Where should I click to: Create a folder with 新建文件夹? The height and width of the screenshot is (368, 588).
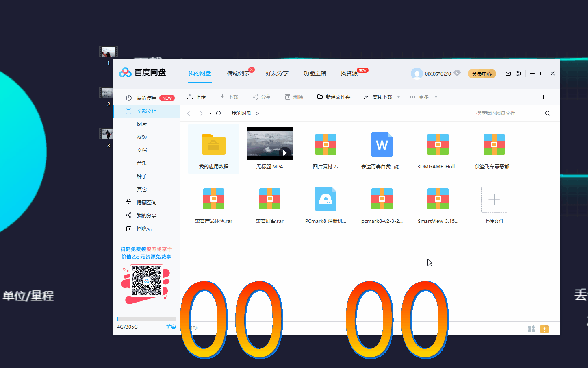(334, 97)
